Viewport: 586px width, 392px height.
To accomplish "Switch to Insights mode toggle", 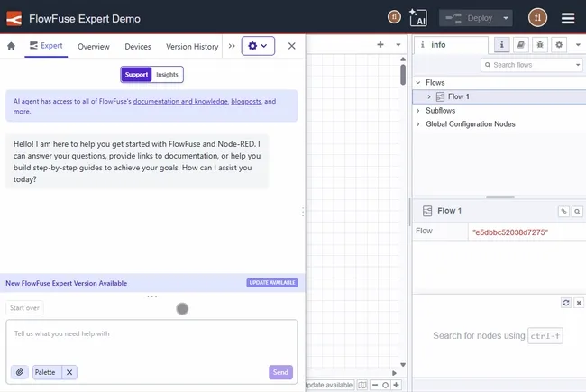I will tap(168, 75).
